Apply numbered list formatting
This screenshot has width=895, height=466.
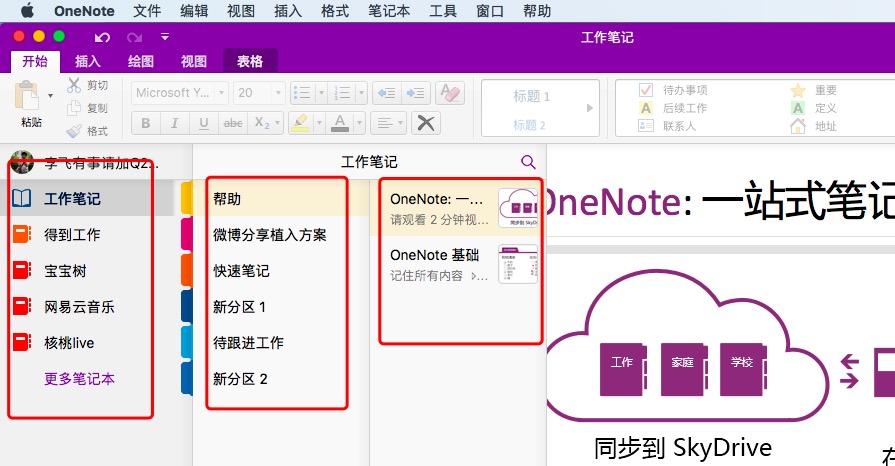click(x=342, y=93)
